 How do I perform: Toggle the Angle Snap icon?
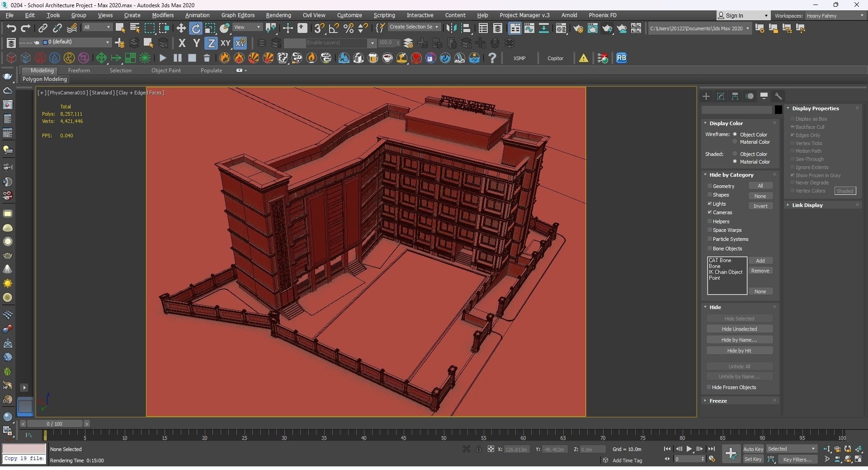(x=334, y=28)
